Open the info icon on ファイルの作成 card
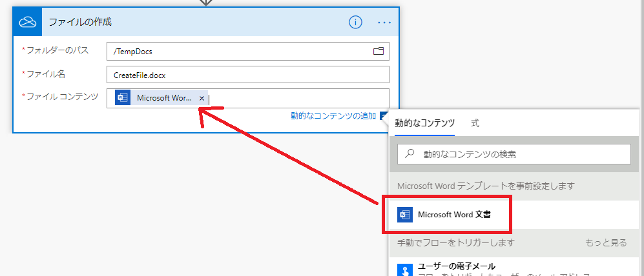 click(x=355, y=23)
